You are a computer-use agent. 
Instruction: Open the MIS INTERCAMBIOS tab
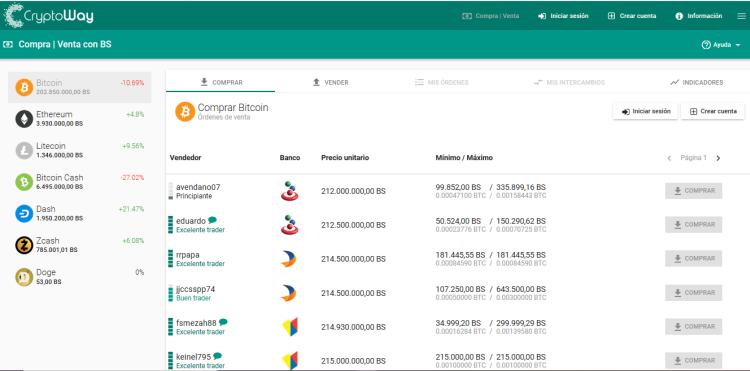click(x=569, y=82)
